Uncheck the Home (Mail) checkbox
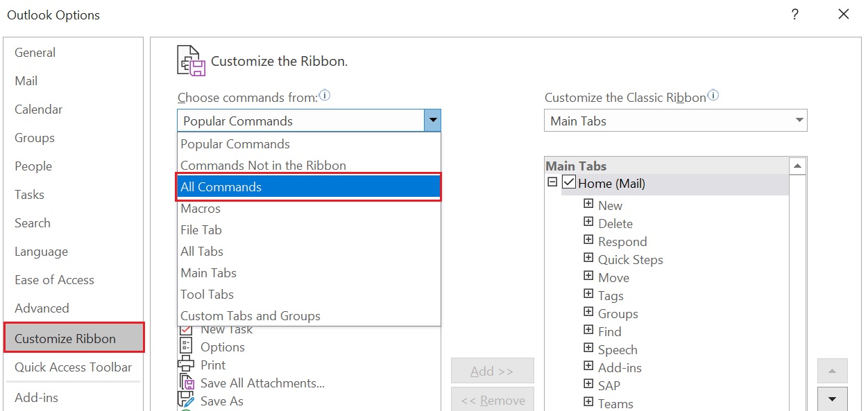The height and width of the screenshot is (411, 868). click(x=570, y=183)
